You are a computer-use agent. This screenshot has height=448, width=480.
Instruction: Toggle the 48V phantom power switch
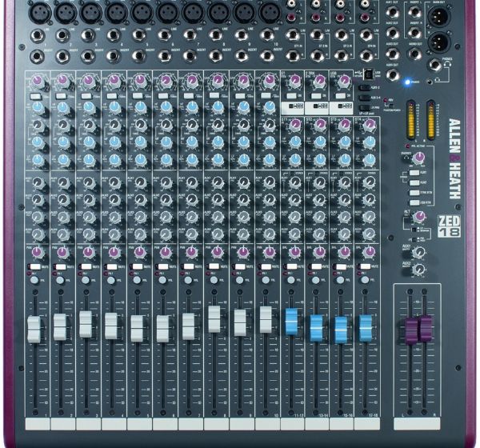tap(390, 105)
